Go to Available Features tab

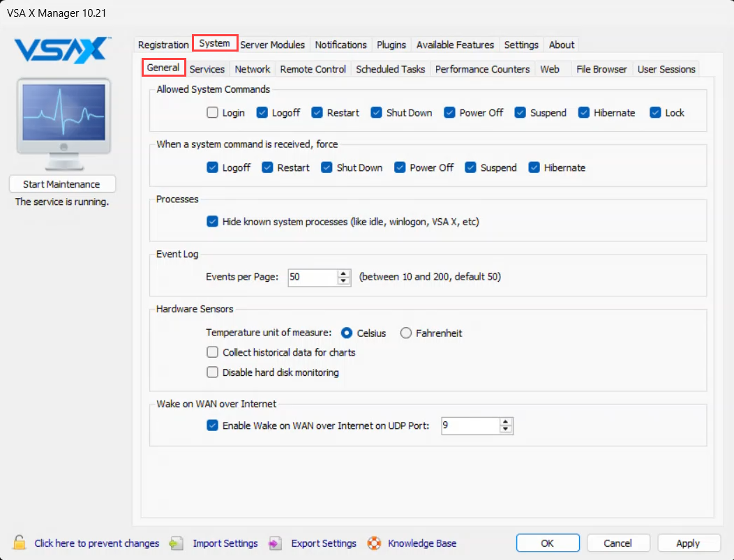point(455,45)
